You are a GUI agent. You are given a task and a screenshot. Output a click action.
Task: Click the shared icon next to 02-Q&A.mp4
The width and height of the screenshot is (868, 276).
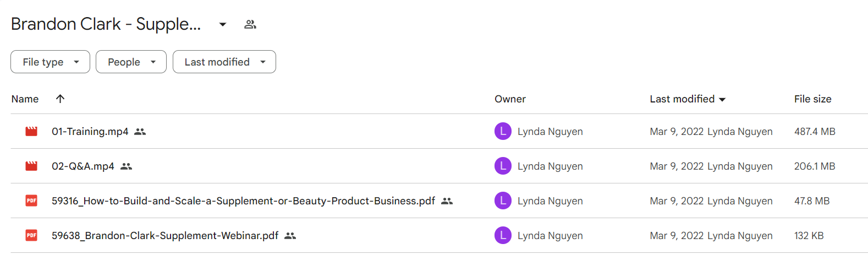coord(127,166)
